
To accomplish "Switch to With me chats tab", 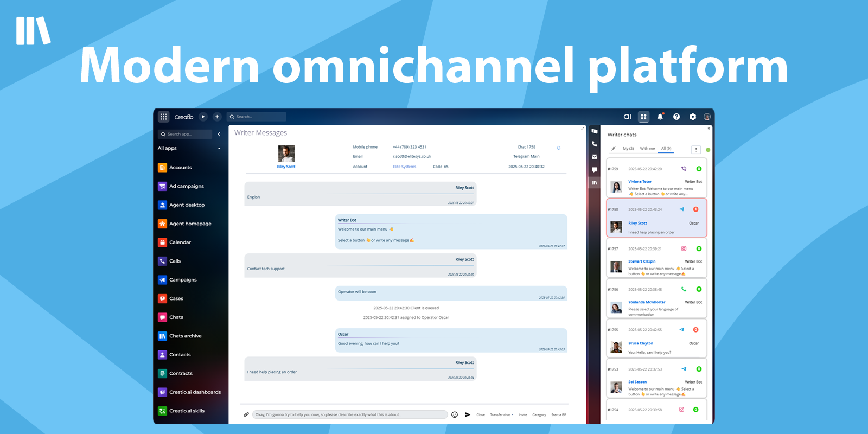I will pos(647,148).
